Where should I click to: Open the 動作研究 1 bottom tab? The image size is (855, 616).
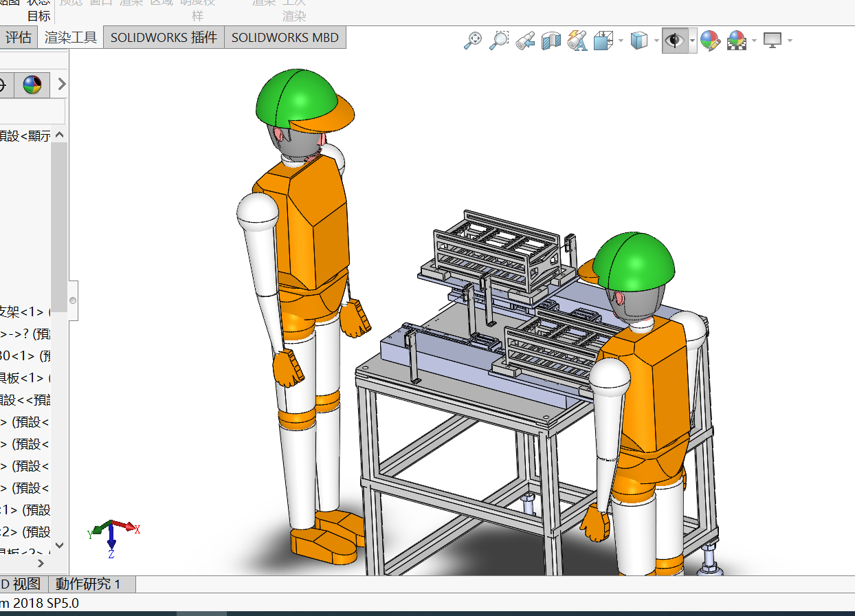(x=88, y=584)
